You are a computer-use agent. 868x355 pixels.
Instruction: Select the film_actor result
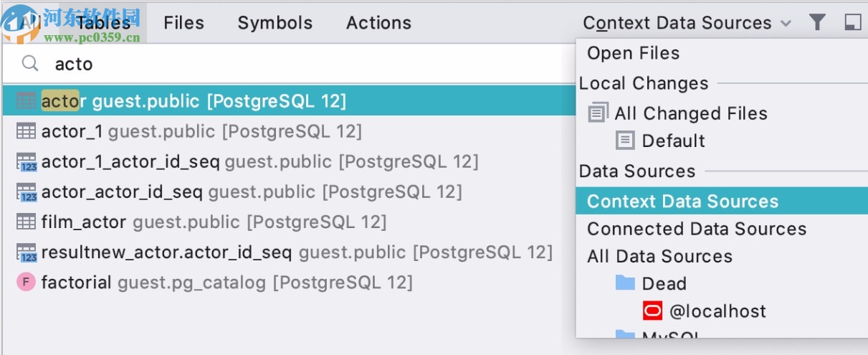click(288, 222)
